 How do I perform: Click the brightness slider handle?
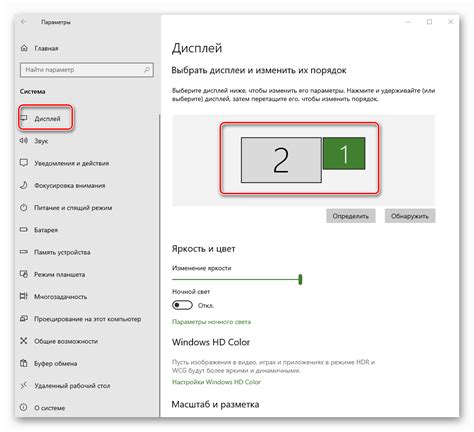(x=300, y=279)
